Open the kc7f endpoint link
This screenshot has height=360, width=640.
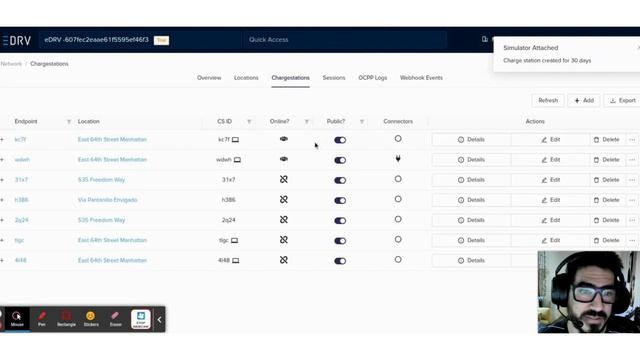(x=20, y=140)
